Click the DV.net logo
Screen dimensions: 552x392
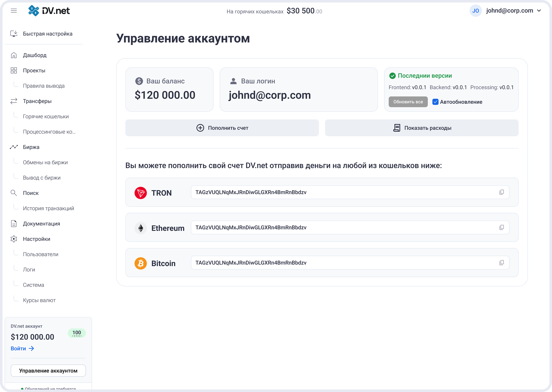[48, 11]
